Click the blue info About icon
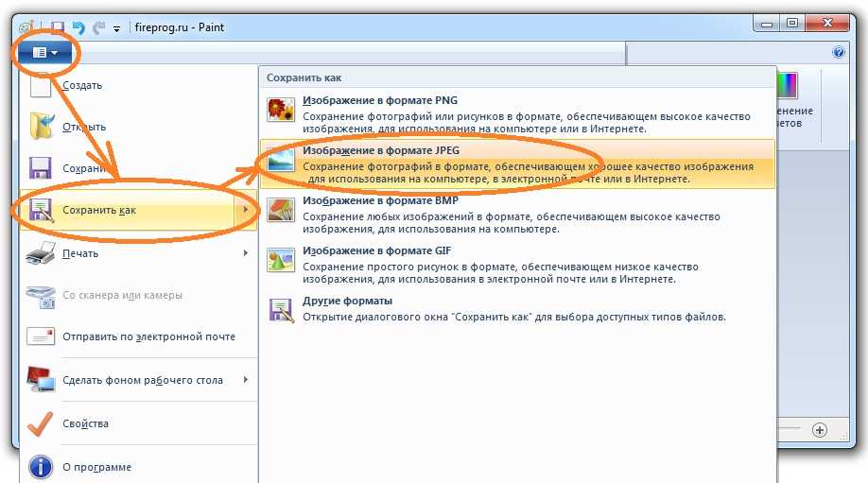 click(x=41, y=467)
